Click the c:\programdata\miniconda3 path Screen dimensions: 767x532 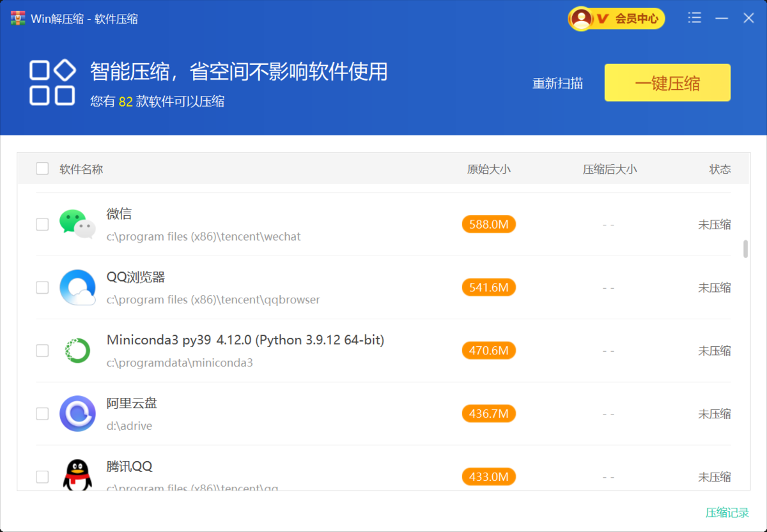[180, 363]
